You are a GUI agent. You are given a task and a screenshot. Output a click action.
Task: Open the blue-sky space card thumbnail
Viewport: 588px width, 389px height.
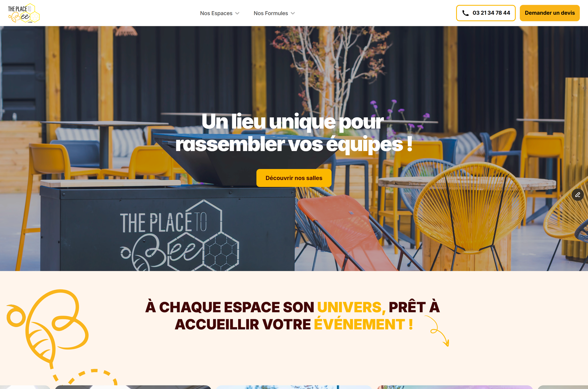click(x=294, y=387)
